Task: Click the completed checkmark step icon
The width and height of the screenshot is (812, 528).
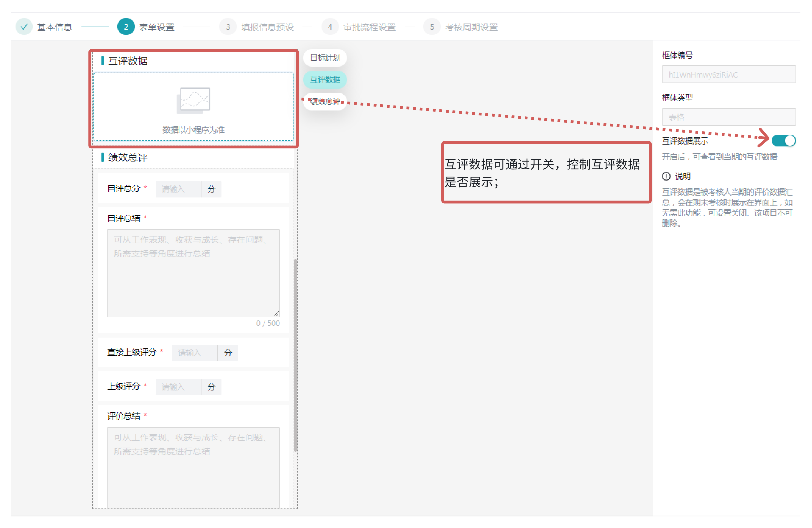Action: [x=24, y=27]
